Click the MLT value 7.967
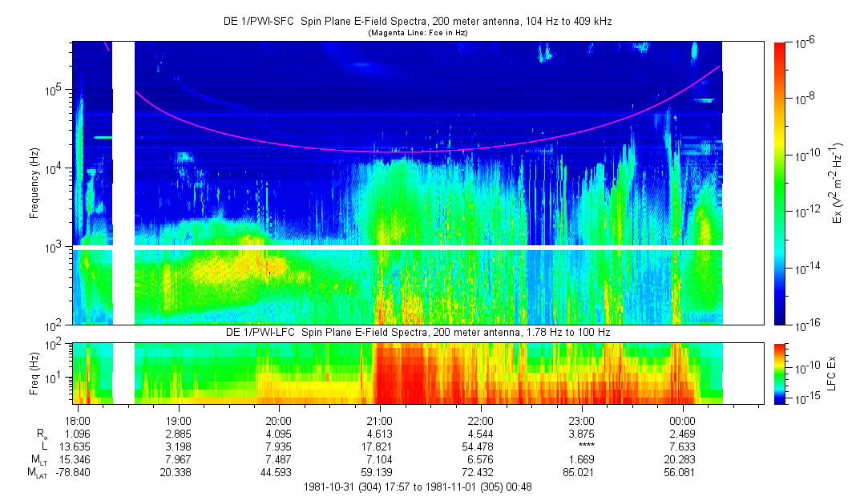The image size is (868, 497). point(179,459)
